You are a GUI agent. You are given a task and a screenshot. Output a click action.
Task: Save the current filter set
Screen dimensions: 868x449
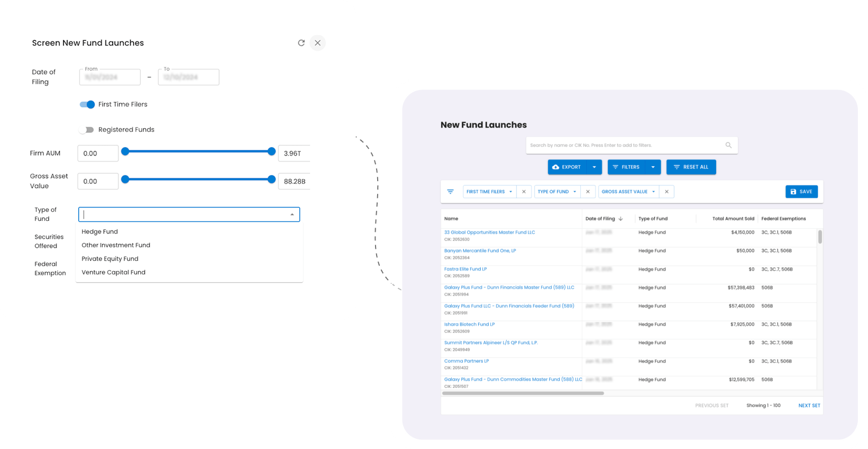(x=801, y=192)
